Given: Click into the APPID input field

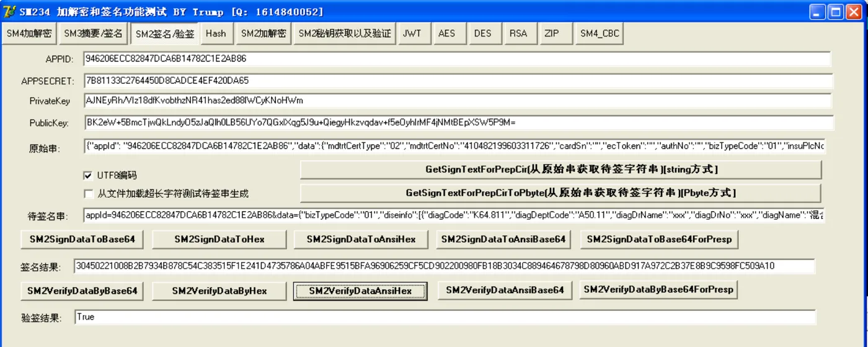Looking at the screenshot, I should click(x=457, y=59).
